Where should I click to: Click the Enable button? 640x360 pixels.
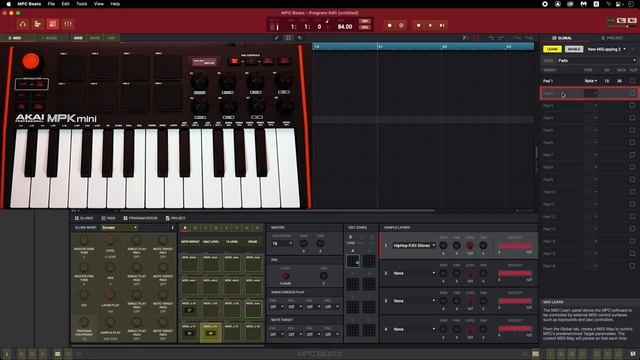[574, 49]
